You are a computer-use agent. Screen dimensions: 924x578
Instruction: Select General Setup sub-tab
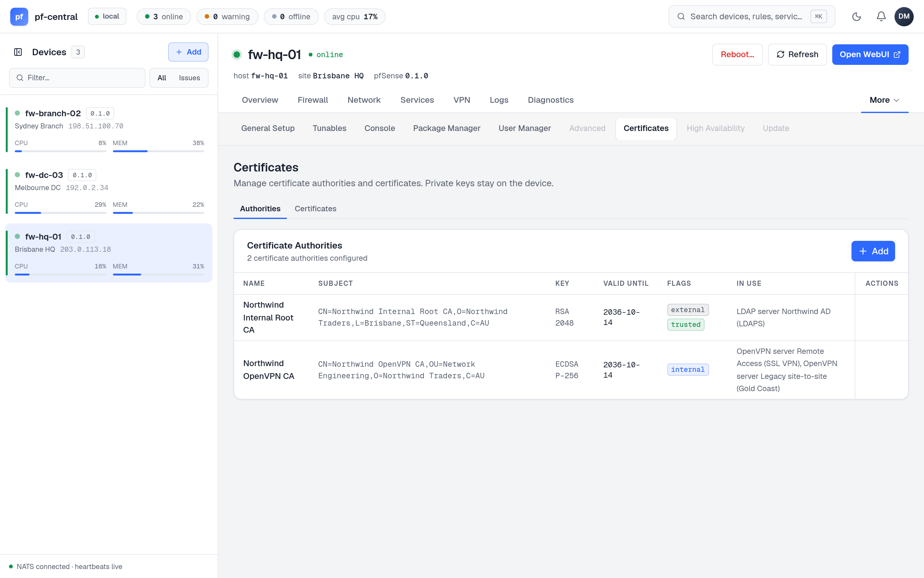coord(268,128)
